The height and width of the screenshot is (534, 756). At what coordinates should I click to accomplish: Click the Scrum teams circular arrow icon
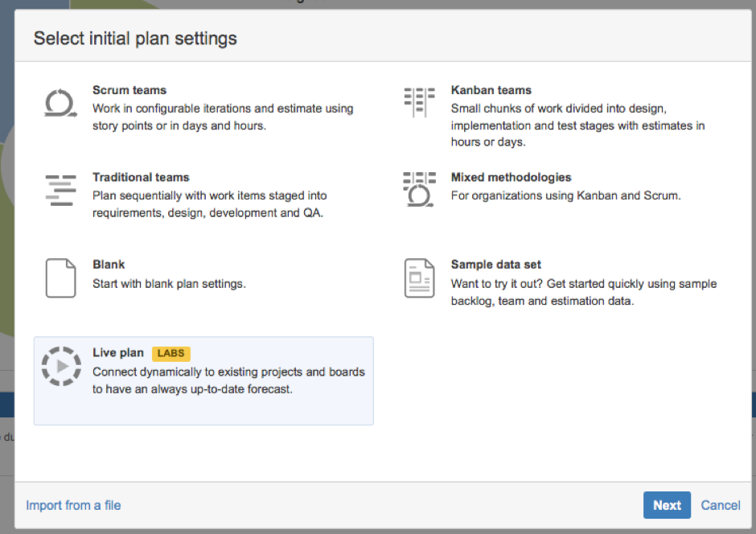[60, 103]
